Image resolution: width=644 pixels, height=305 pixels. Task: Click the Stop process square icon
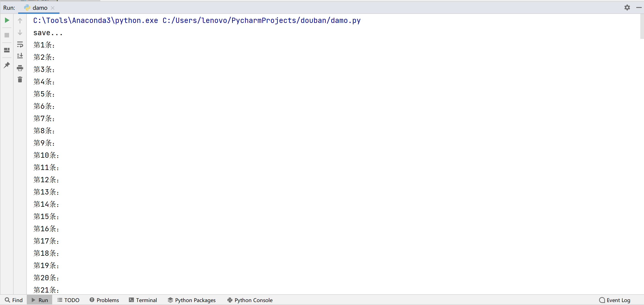click(x=7, y=35)
